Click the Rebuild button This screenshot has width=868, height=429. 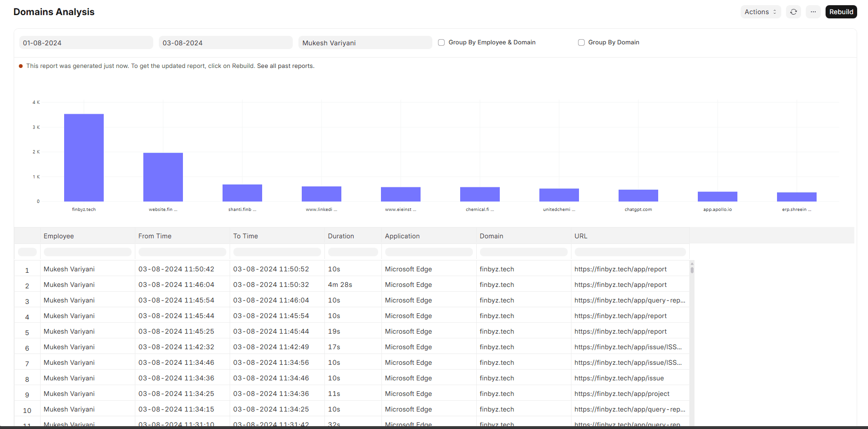841,11
